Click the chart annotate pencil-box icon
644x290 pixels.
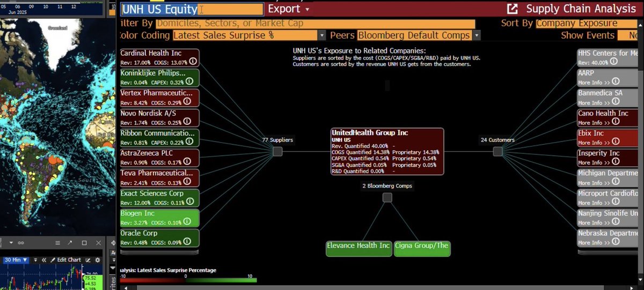point(87,260)
